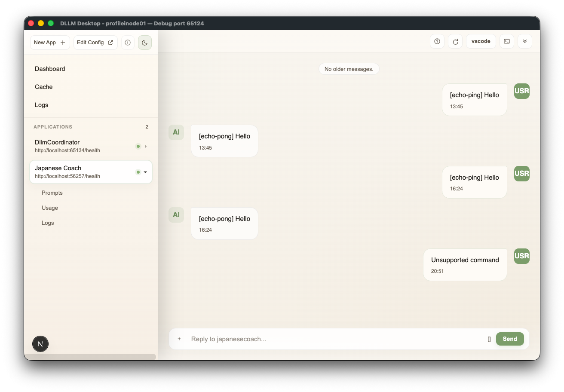The height and width of the screenshot is (392, 564).
Task: Open the app in vscode
Action: click(481, 41)
